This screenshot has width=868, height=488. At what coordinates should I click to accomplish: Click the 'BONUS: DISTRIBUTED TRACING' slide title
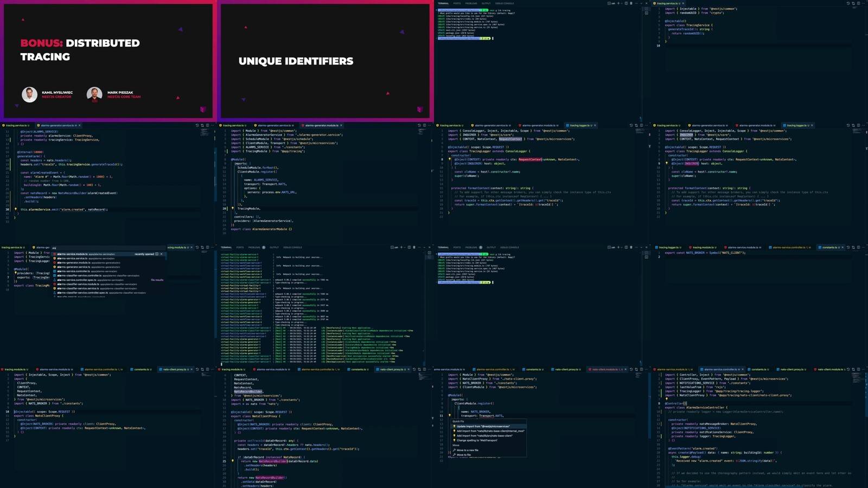(x=80, y=49)
